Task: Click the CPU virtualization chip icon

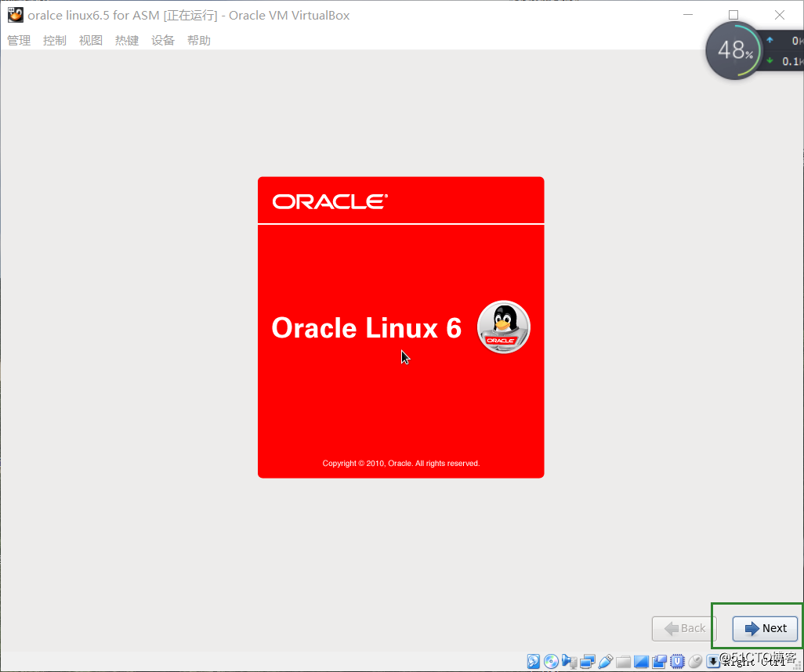Action: point(677,662)
